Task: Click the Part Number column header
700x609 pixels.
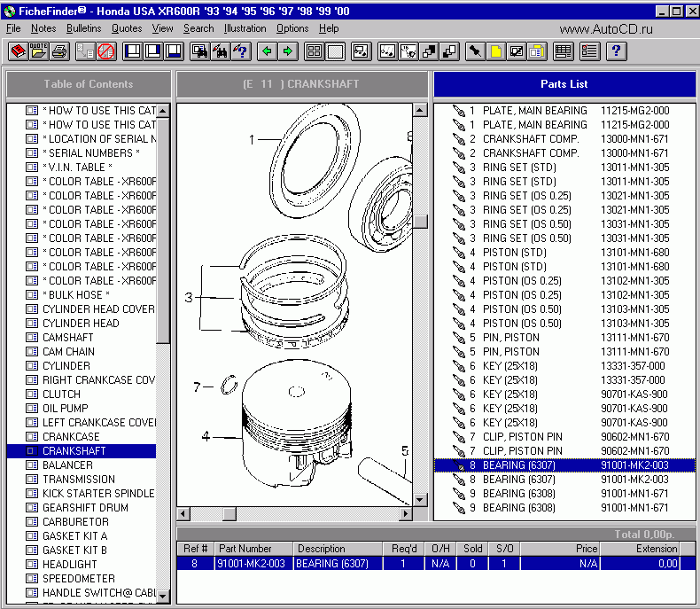Action: point(253,549)
